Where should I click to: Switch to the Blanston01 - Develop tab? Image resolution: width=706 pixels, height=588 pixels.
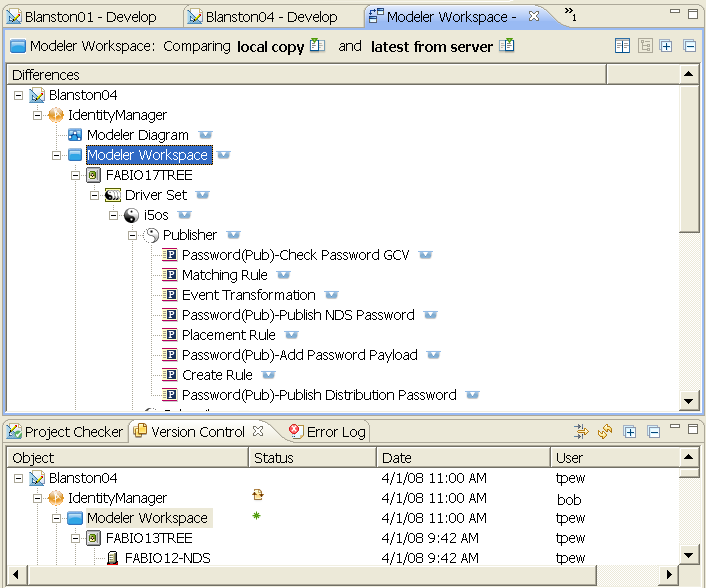(90, 17)
